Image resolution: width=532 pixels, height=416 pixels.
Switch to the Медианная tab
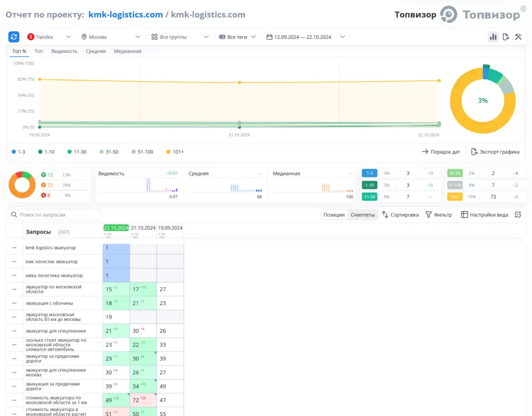128,51
